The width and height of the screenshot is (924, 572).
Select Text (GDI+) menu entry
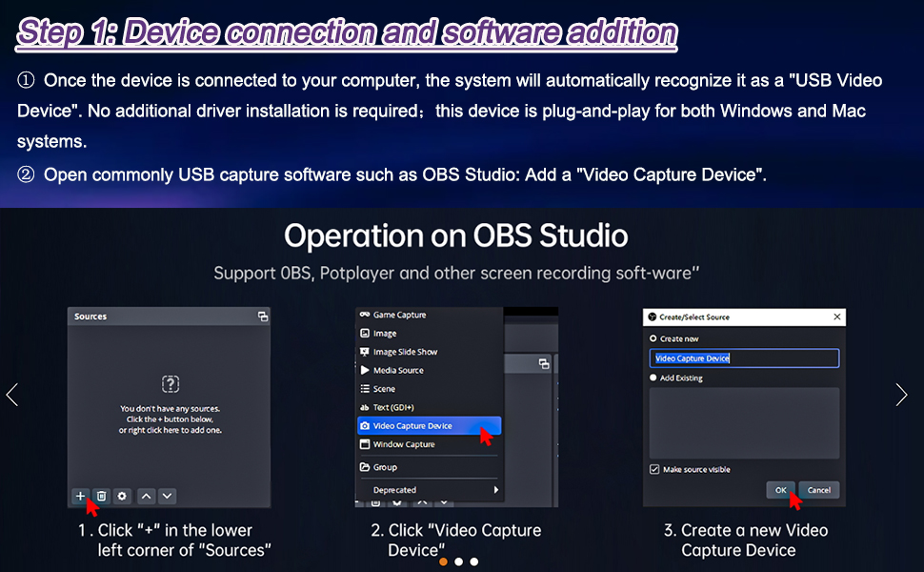pyautogui.click(x=429, y=407)
